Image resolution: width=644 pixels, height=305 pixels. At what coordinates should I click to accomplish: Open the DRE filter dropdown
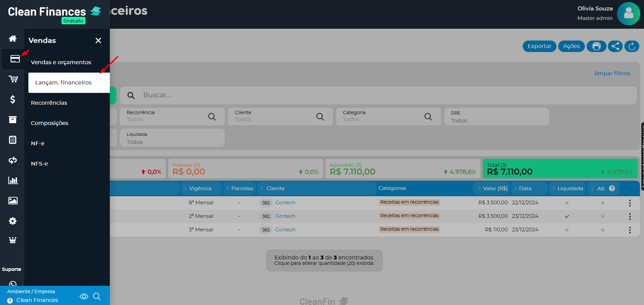496,117
